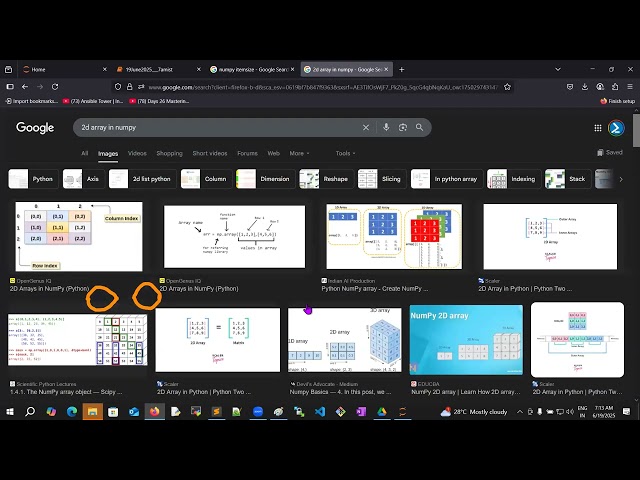Click the search magnifier icon
Viewport: 640px width, 480px height.
point(421,127)
